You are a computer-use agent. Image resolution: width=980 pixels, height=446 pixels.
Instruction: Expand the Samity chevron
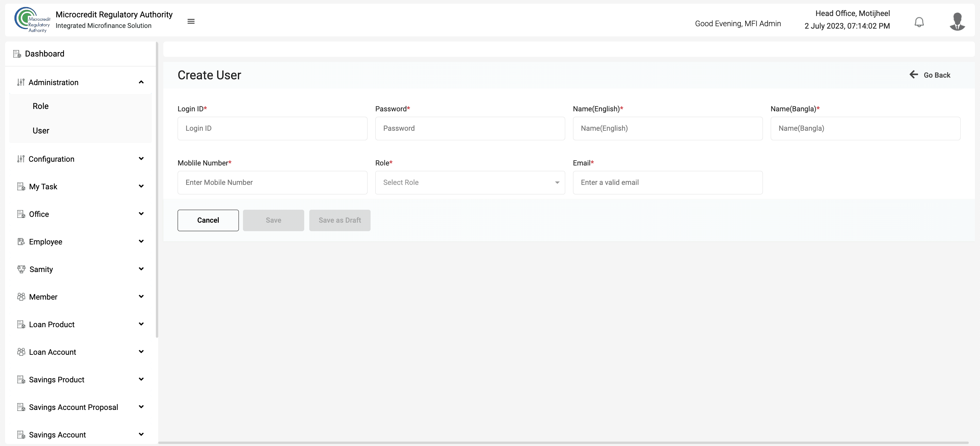point(141,269)
